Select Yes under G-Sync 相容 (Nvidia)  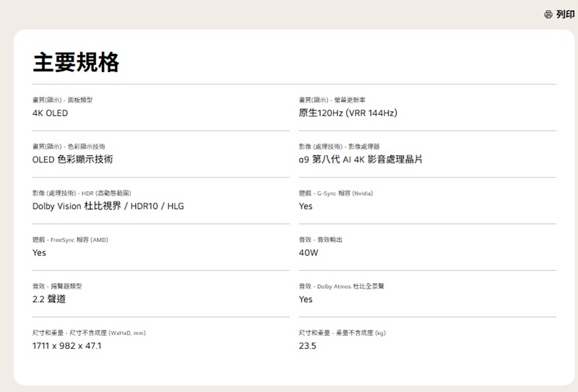tap(306, 206)
